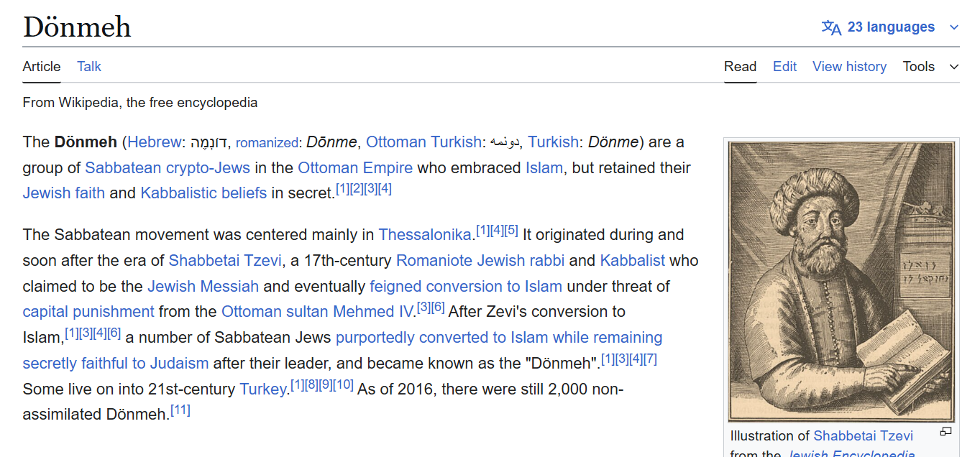Open the Kabbalistic beliefs link
The image size is (980, 457).
pyautogui.click(x=203, y=193)
